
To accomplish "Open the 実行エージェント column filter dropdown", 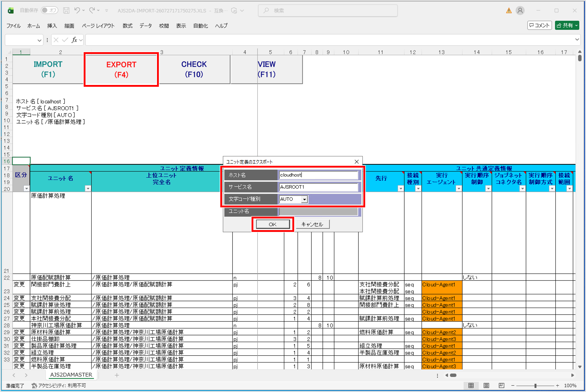I will (459, 189).
